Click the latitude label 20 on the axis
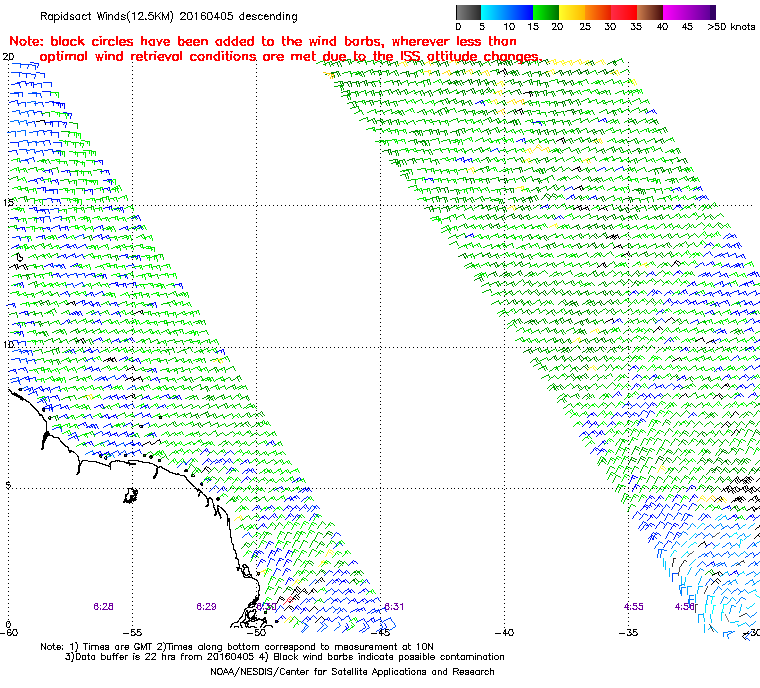Screen dimensions: 760x688 tap(8, 57)
